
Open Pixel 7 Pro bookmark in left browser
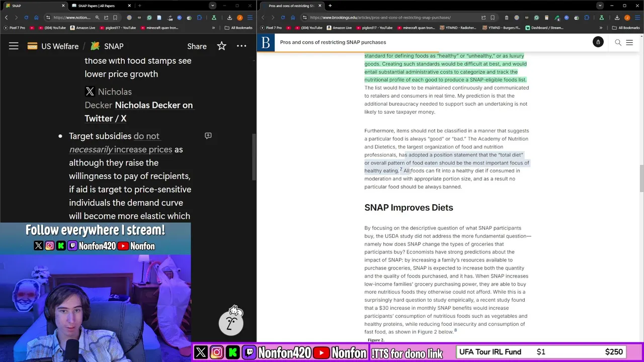pos(15,28)
